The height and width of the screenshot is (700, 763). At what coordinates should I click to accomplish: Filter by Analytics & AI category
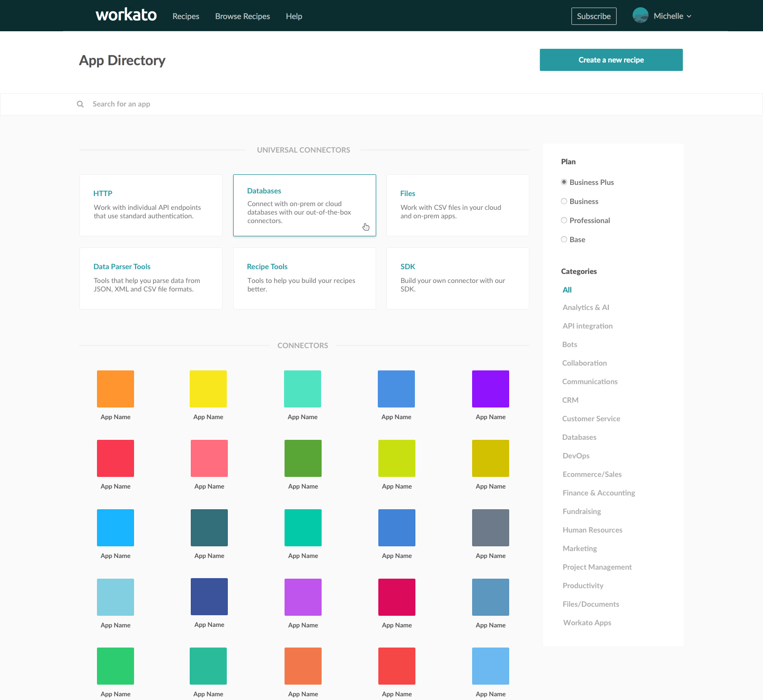586,307
